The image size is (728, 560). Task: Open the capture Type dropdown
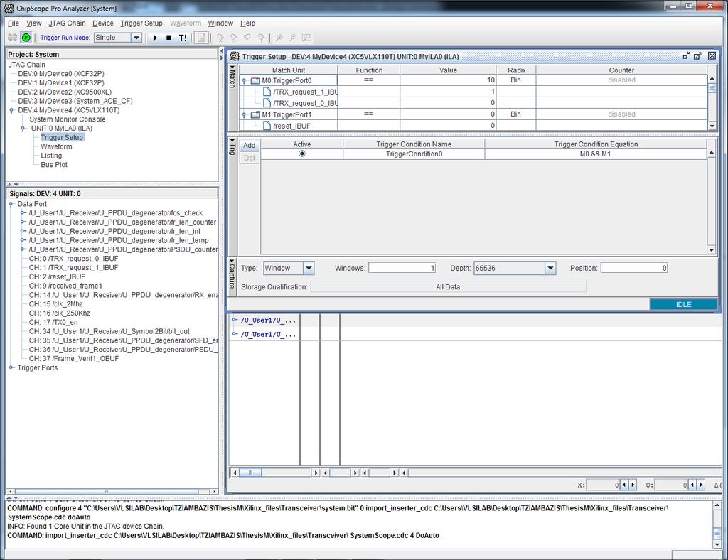coord(309,268)
